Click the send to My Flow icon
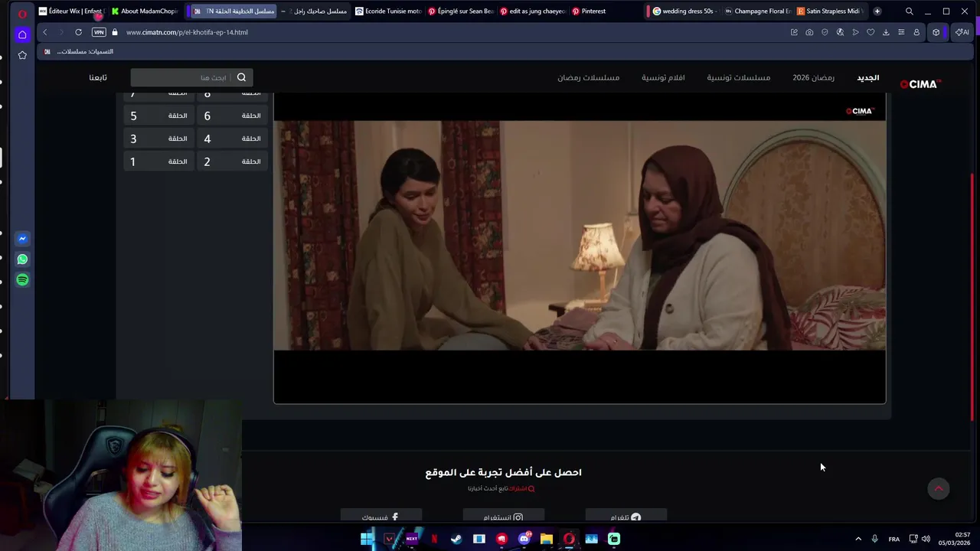 [855, 32]
